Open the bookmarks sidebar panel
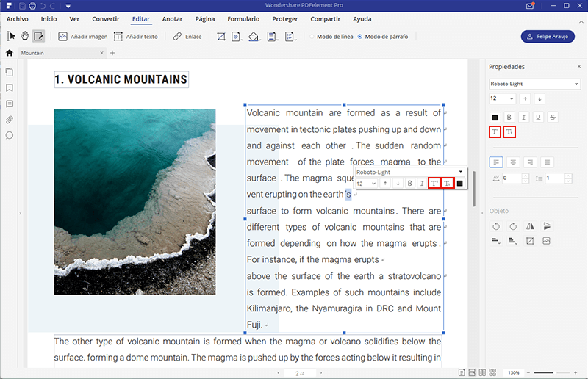588x379 pixels. [10, 87]
